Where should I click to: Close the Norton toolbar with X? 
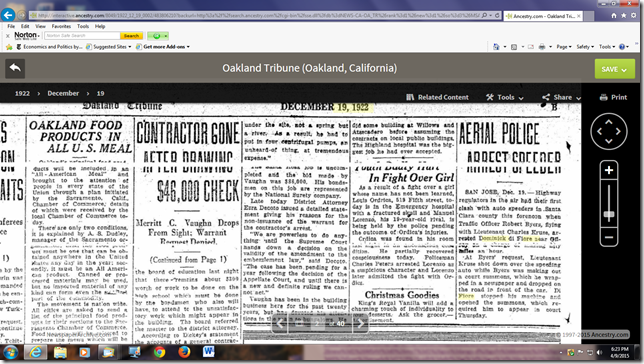[7, 36]
